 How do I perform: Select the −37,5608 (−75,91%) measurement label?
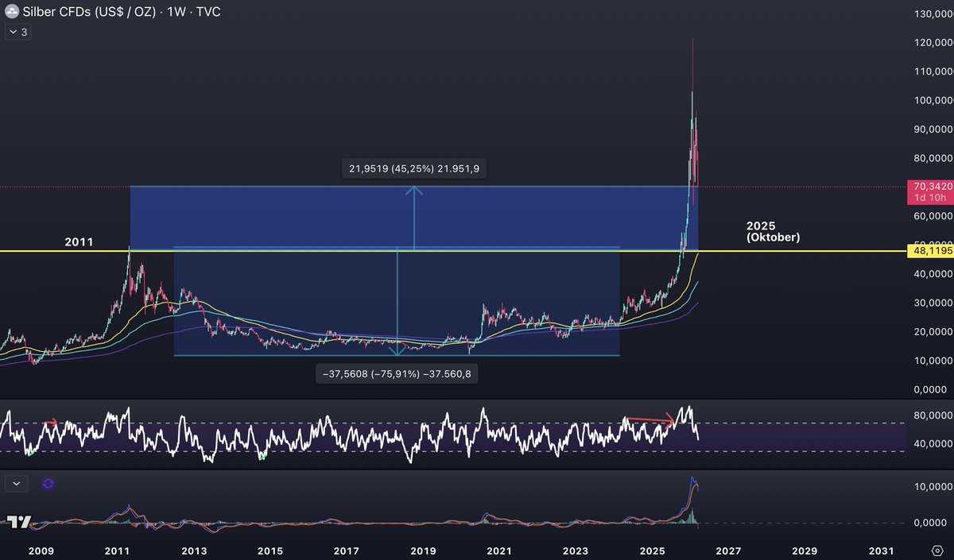[397, 375]
